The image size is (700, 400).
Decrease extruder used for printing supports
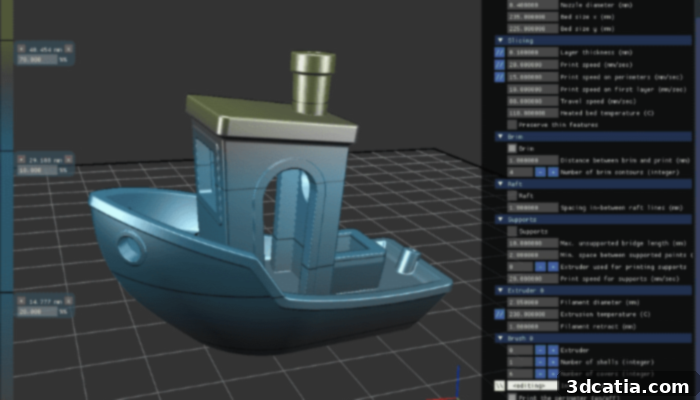pyautogui.click(x=540, y=267)
